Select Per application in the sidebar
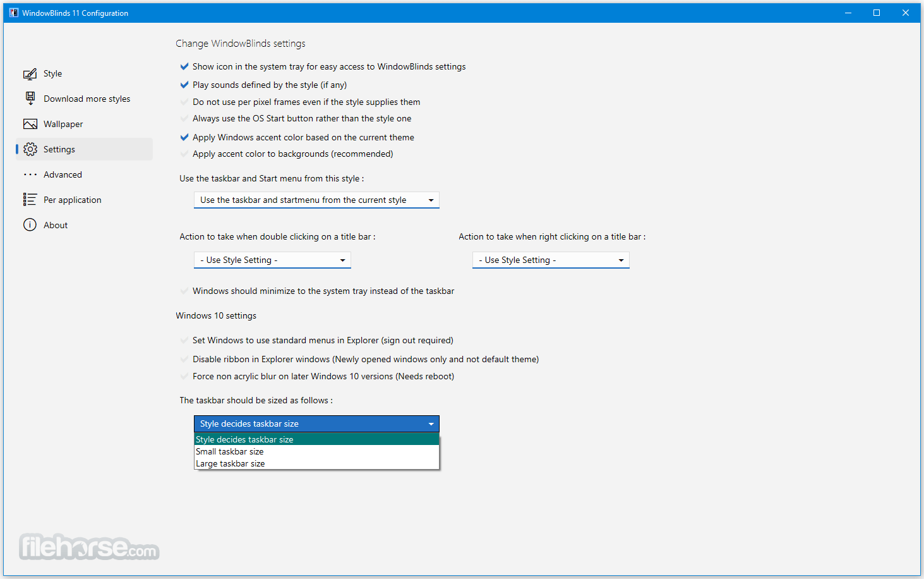 click(x=84, y=200)
